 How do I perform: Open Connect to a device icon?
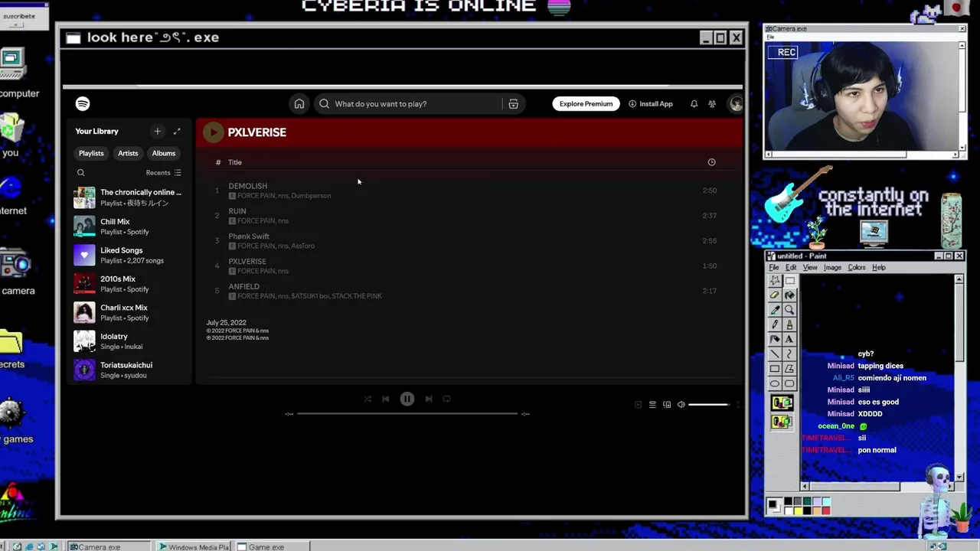(x=667, y=404)
